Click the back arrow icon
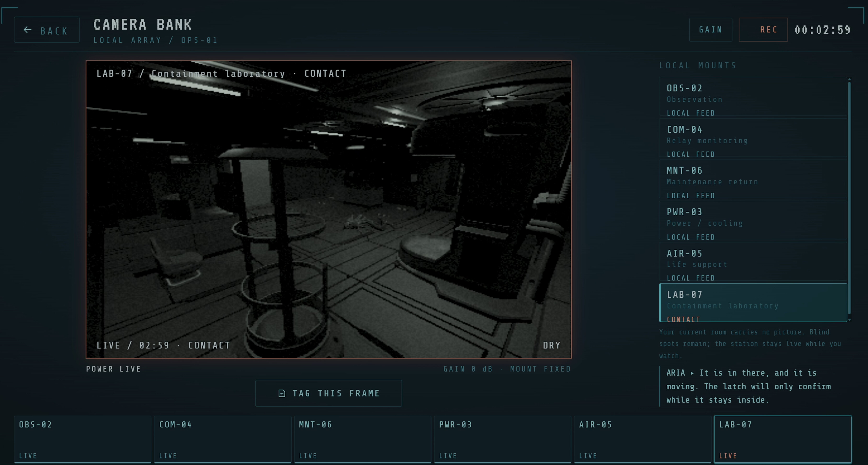Image resolution: width=868 pixels, height=465 pixels. 28,30
